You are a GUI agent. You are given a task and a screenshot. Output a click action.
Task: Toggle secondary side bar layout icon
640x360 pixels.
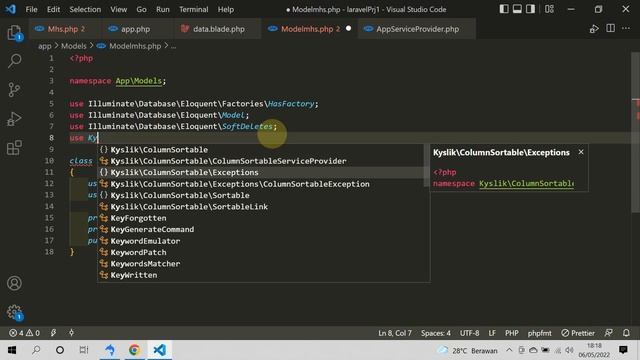[530, 9]
